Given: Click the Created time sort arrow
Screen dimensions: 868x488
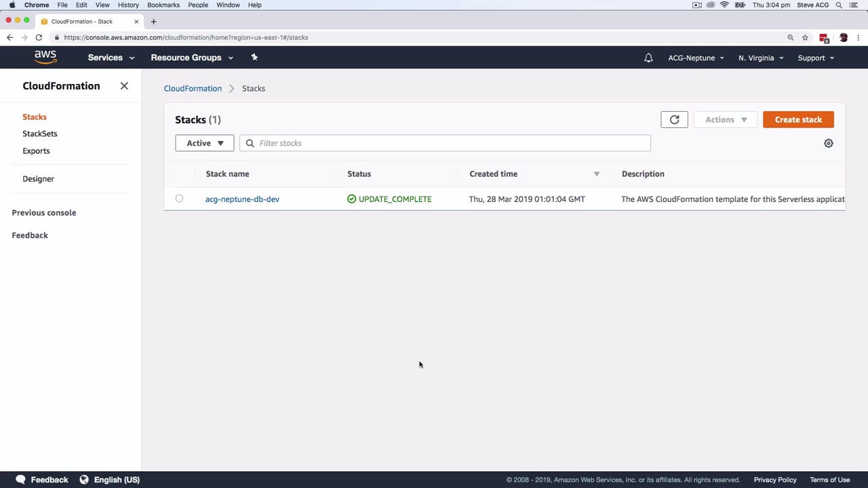Looking at the screenshot, I should pos(597,174).
